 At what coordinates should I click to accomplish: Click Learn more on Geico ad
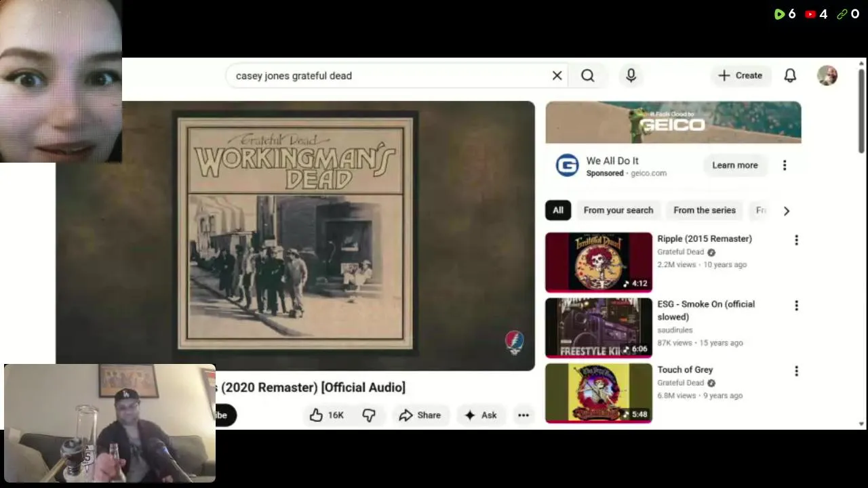735,165
